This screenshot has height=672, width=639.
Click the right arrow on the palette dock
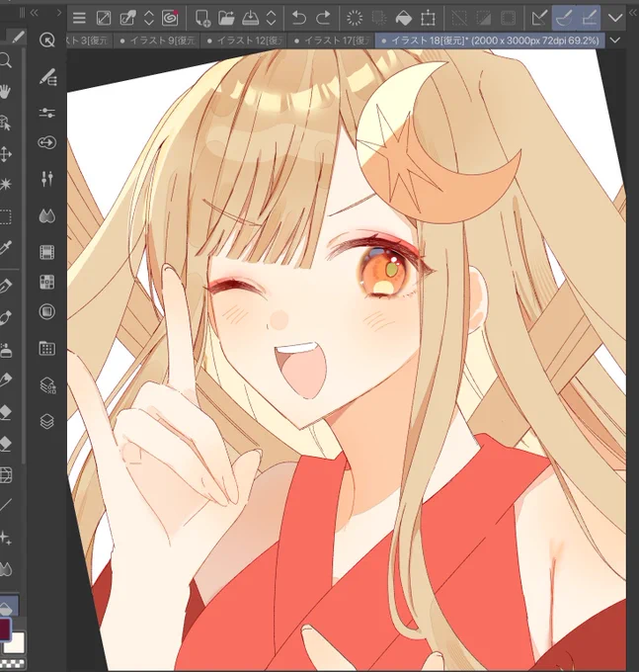click(59, 13)
